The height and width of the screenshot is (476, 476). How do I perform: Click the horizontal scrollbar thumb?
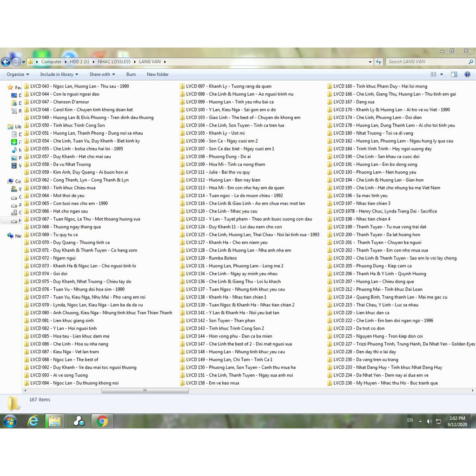145,391
